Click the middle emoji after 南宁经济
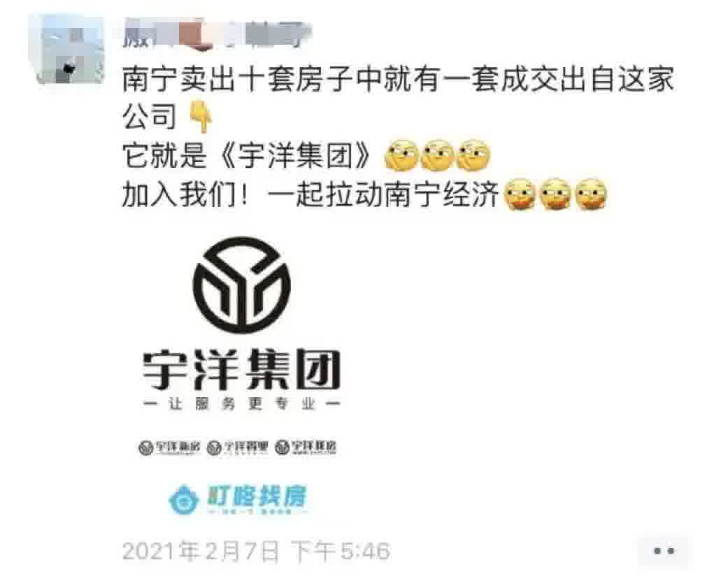The image size is (716, 588). (555, 194)
